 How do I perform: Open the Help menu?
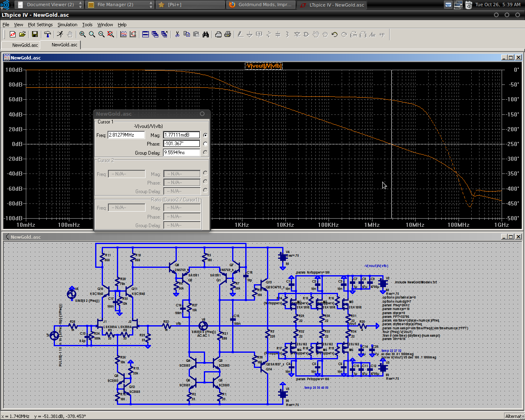(x=122, y=25)
